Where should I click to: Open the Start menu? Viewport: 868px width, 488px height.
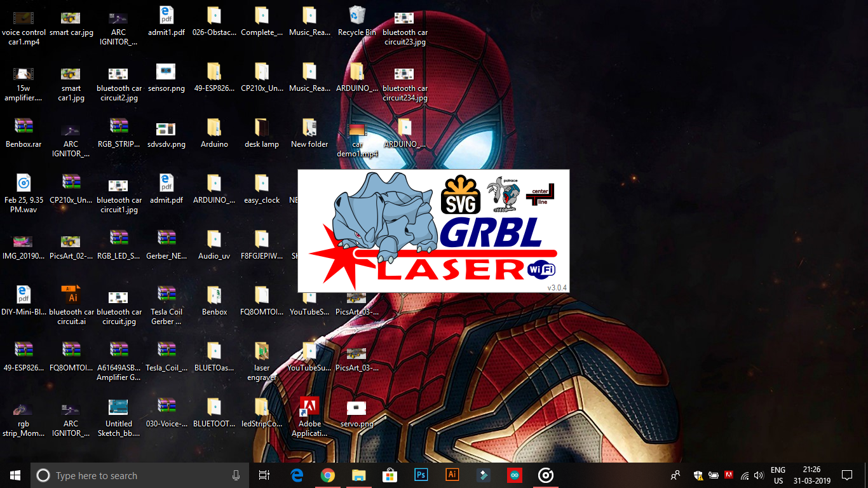pos(14,475)
